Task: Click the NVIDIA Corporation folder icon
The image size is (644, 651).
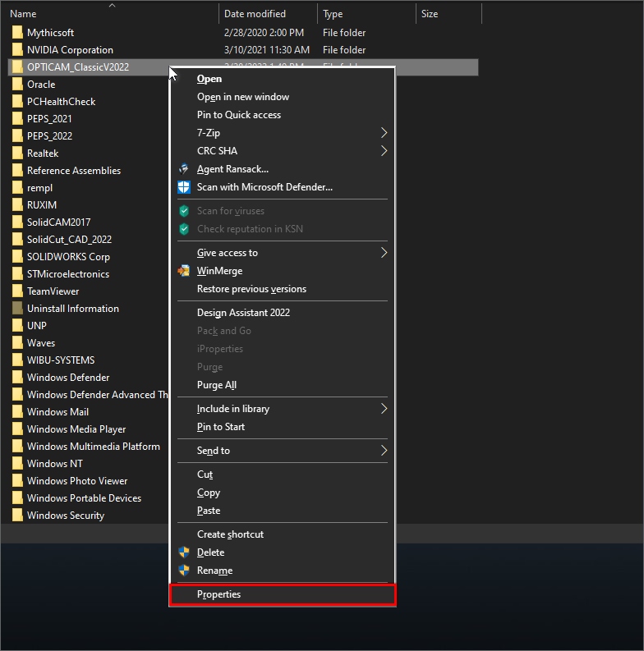Action: click(17, 50)
